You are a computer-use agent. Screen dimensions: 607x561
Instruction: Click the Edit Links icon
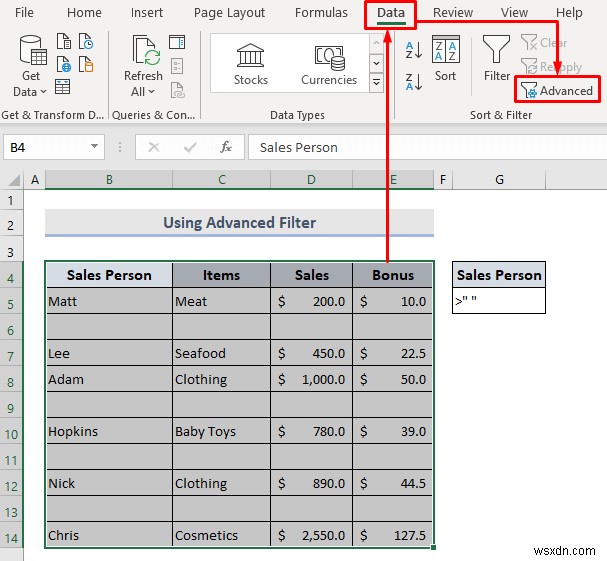point(177,90)
